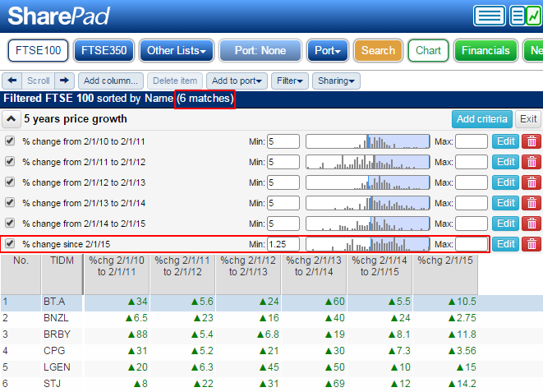Open the Add to port dropdown
543x392 pixels.
(237, 81)
